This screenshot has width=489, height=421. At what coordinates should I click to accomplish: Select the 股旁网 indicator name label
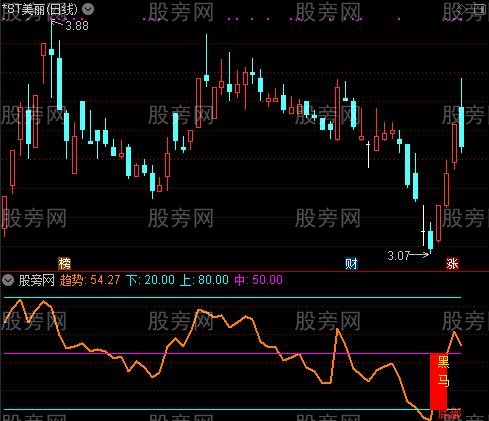point(36,280)
